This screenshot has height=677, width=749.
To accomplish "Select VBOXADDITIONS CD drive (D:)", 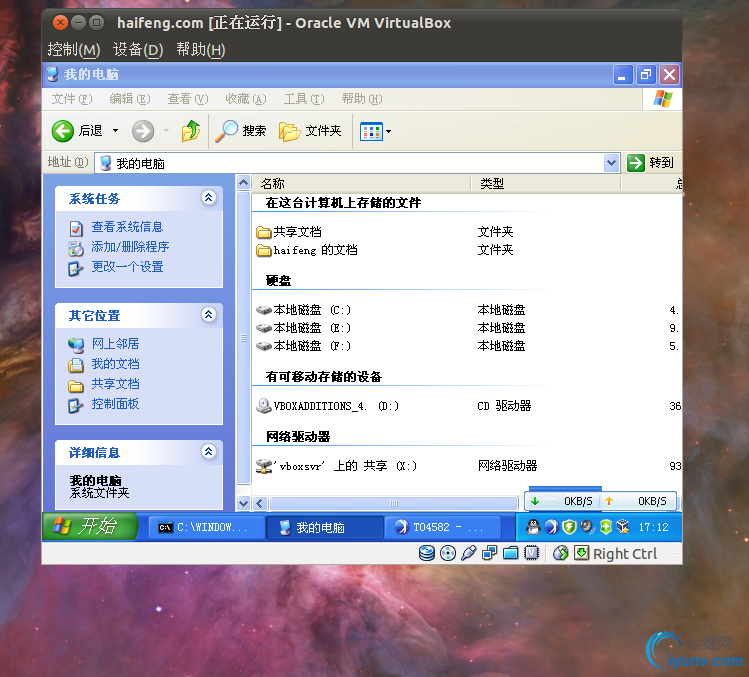I will coord(328,406).
